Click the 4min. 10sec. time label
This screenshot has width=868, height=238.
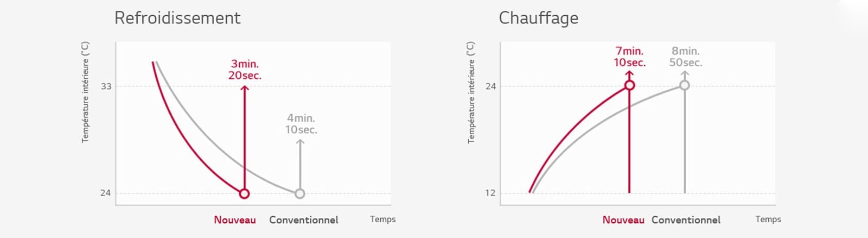301,124
